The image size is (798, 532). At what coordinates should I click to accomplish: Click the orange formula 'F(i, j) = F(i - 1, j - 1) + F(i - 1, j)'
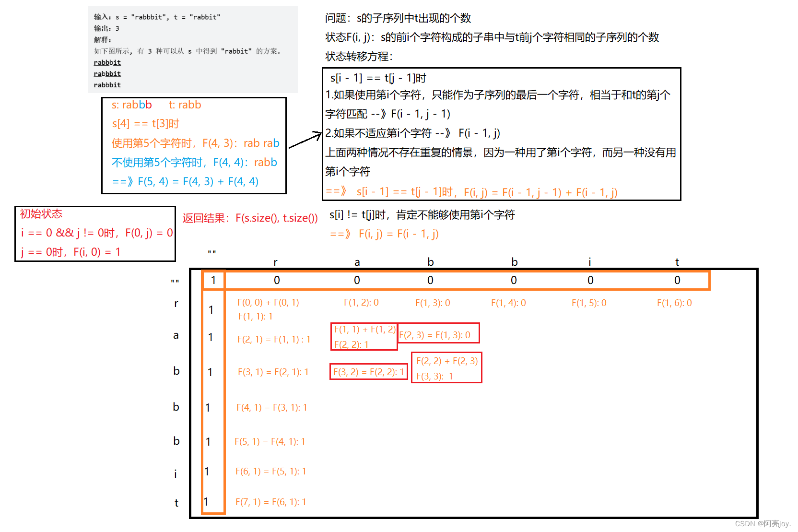pos(540,192)
